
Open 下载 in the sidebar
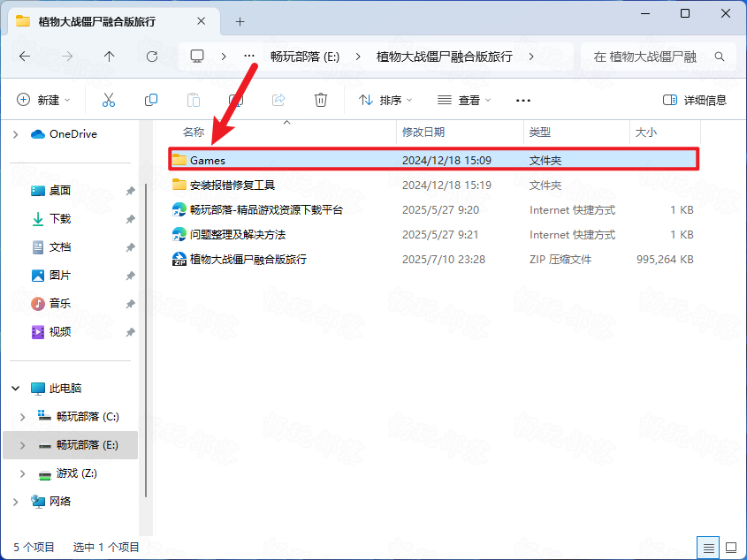pyautogui.click(x=59, y=218)
